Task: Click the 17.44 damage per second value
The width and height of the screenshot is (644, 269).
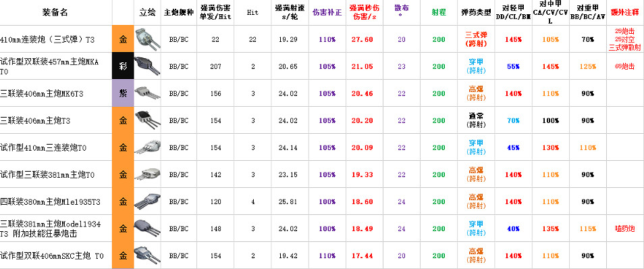Action: [363, 255]
